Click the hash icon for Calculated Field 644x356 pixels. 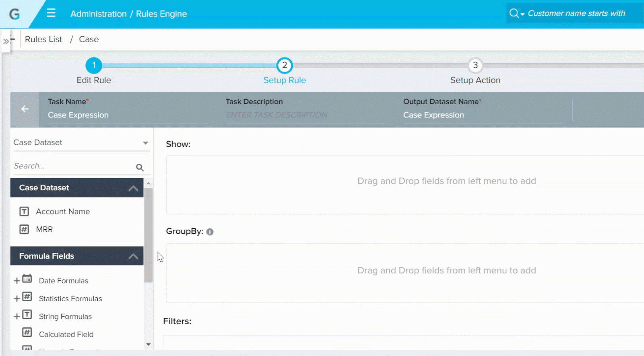pyautogui.click(x=27, y=332)
